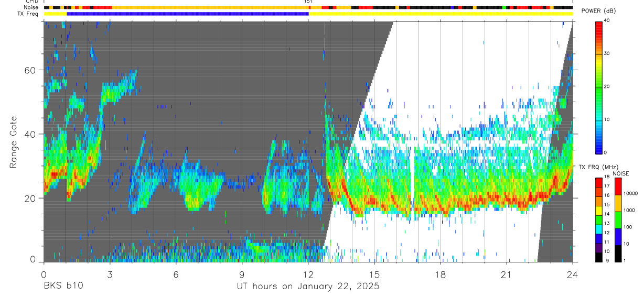The height and width of the screenshot is (297, 644).
Task: Click the '9' hour tick on the time axis
Action: (242, 275)
